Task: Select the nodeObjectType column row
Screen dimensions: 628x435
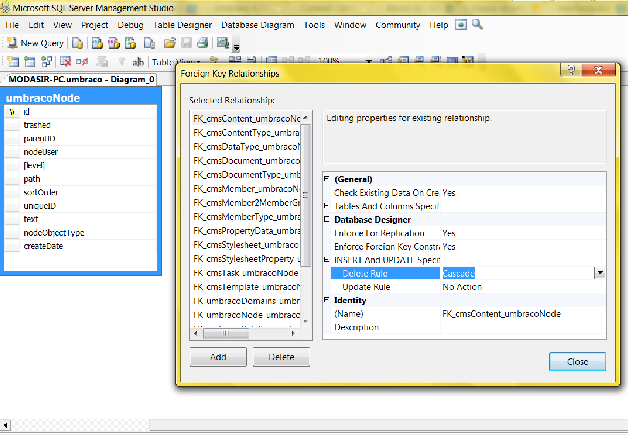Action: pyautogui.click(x=81, y=233)
